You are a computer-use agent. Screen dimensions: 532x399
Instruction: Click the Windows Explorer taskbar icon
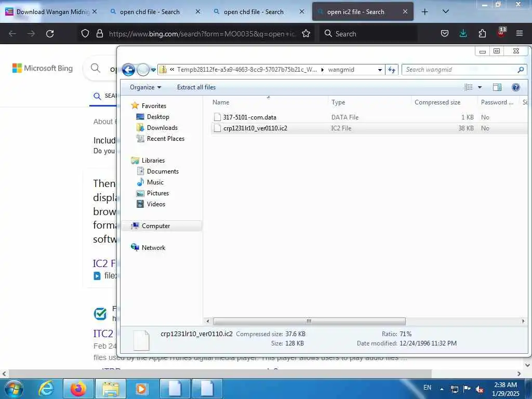[x=111, y=389]
